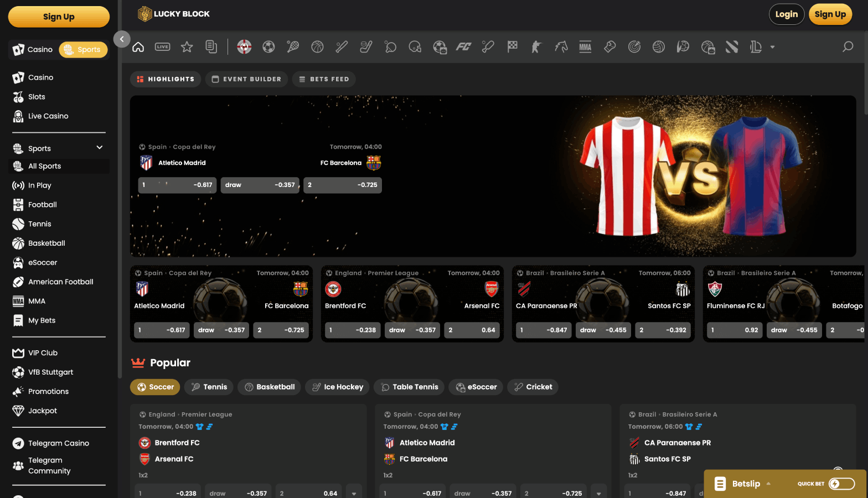Select the ice hockey stick icon
The height and width of the screenshot is (498, 868).
pos(366,47)
